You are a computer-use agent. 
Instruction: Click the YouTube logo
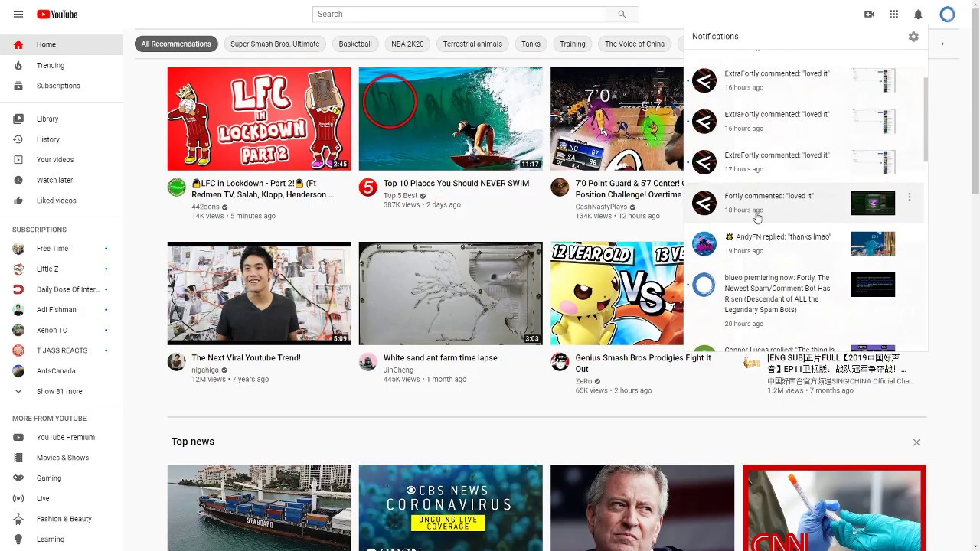[x=57, y=15]
